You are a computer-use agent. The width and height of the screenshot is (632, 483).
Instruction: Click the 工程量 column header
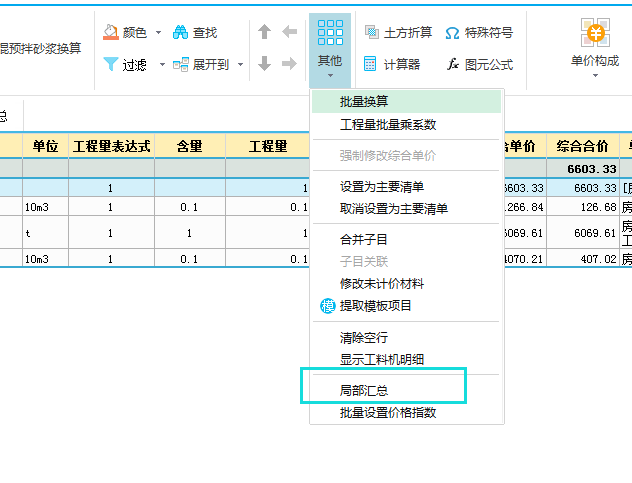(x=268, y=146)
